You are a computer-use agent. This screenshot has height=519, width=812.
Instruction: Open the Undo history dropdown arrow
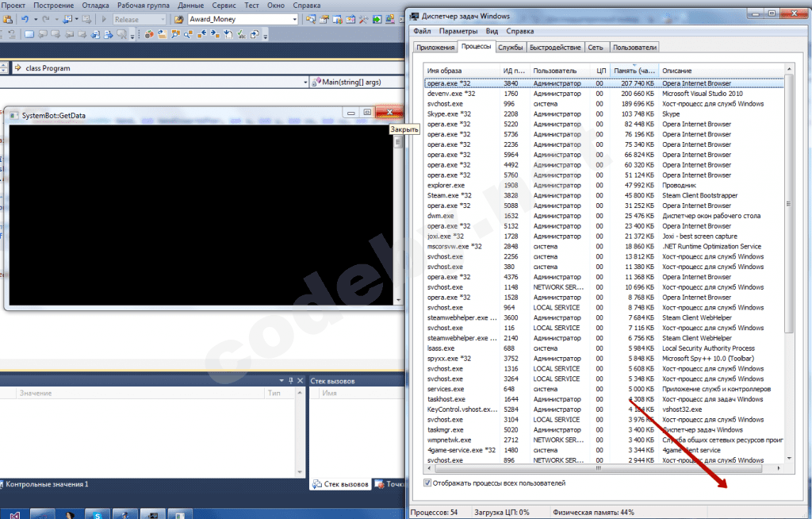[36, 19]
